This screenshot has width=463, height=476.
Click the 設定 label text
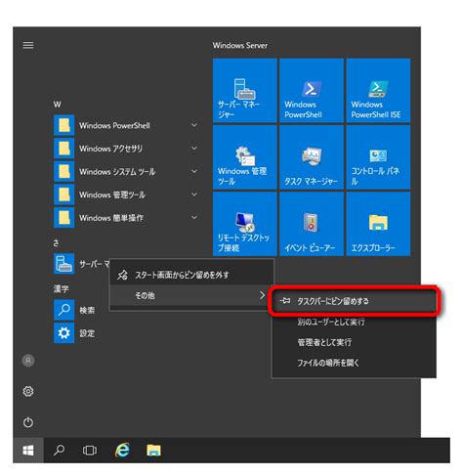[x=87, y=333]
